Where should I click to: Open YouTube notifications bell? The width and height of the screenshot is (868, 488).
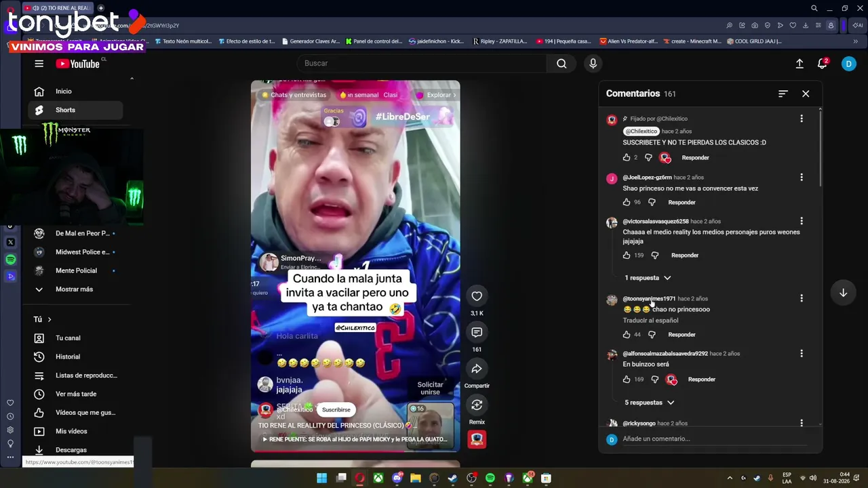coord(823,63)
